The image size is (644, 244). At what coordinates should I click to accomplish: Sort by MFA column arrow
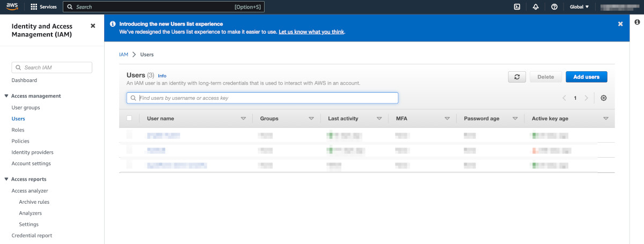[x=447, y=119]
